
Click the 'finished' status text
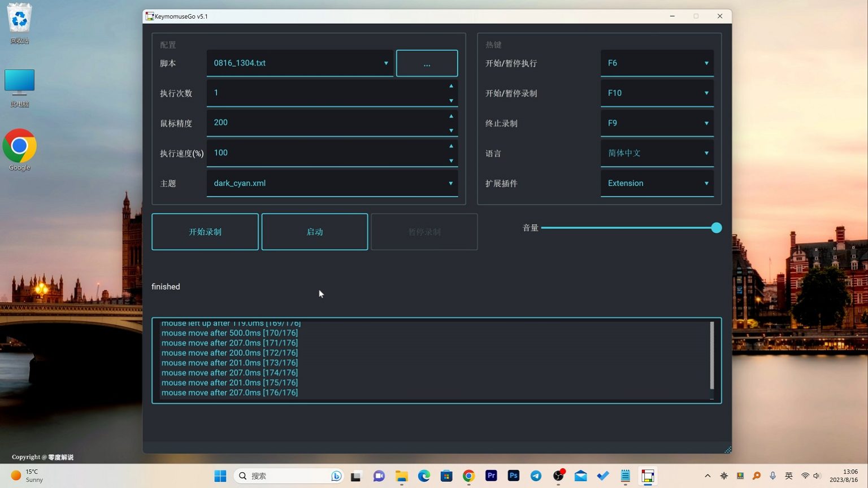[166, 287]
